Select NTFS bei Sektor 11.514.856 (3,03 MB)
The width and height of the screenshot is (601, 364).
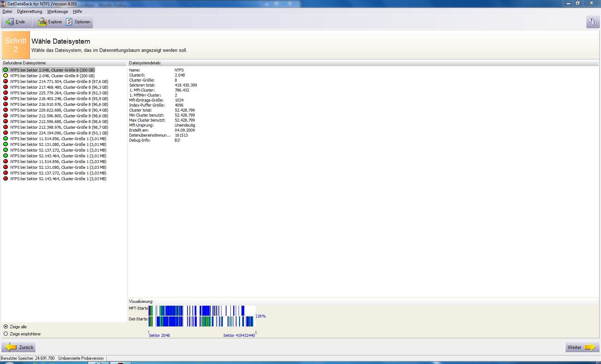[x=58, y=162]
